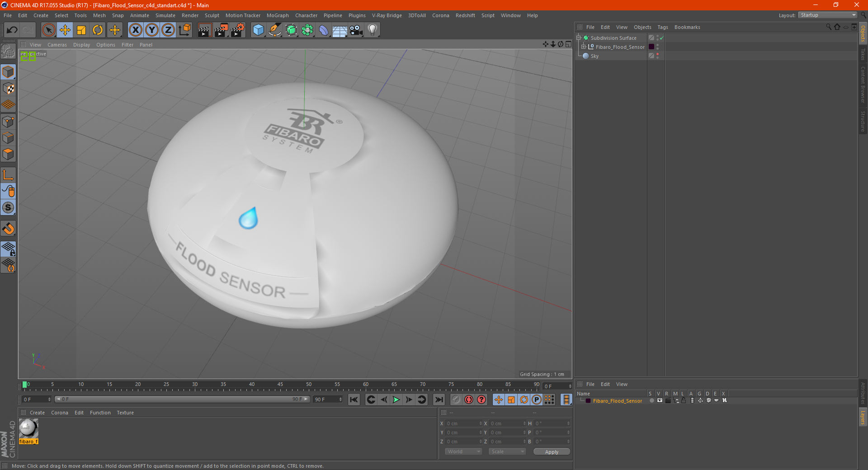Toggle viewport Solo mode
The image size is (868, 470).
point(8,208)
